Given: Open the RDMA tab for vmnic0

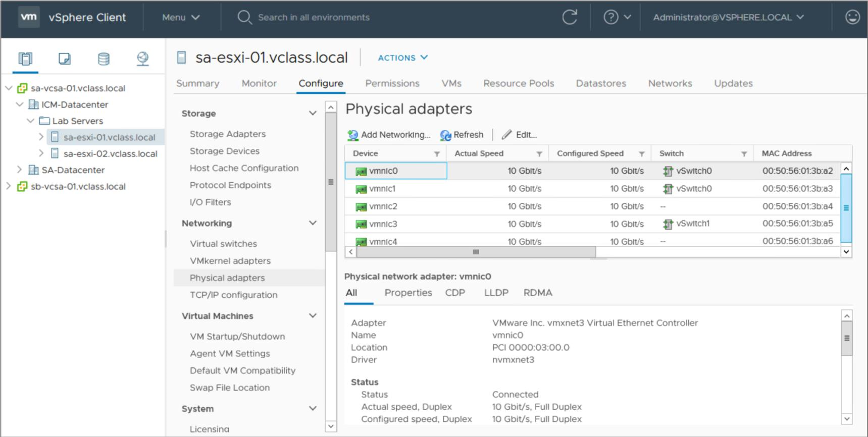Looking at the screenshot, I should tap(538, 293).
